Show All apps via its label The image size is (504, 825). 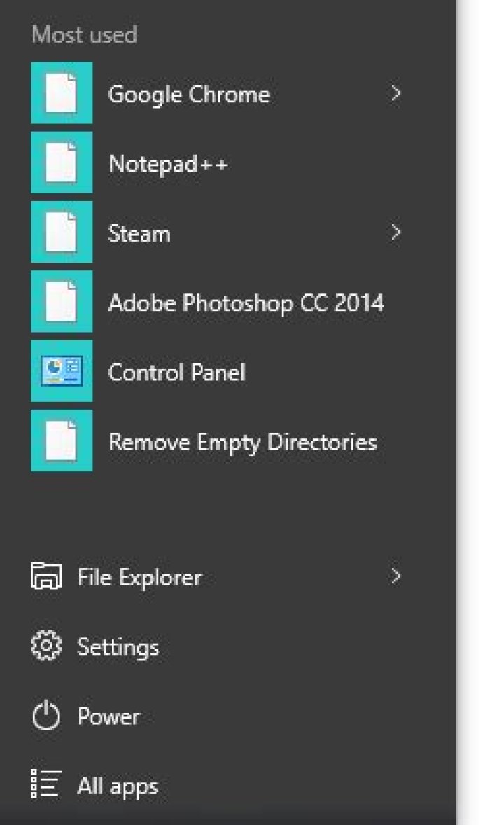point(118,787)
